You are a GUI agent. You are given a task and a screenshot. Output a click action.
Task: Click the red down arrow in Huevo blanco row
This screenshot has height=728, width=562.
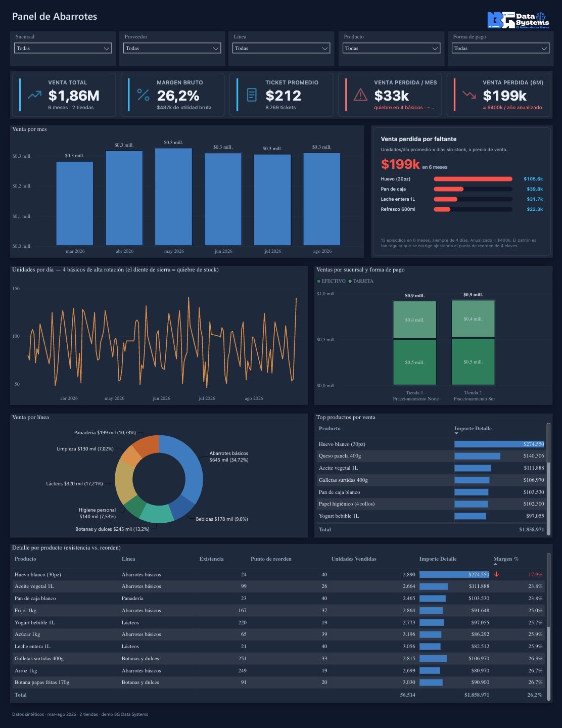(497, 574)
